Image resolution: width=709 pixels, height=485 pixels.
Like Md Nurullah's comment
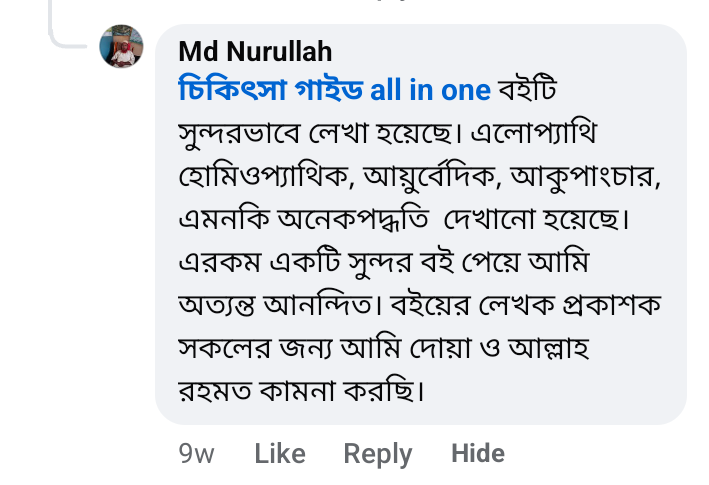pyautogui.click(x=279, y=453)
